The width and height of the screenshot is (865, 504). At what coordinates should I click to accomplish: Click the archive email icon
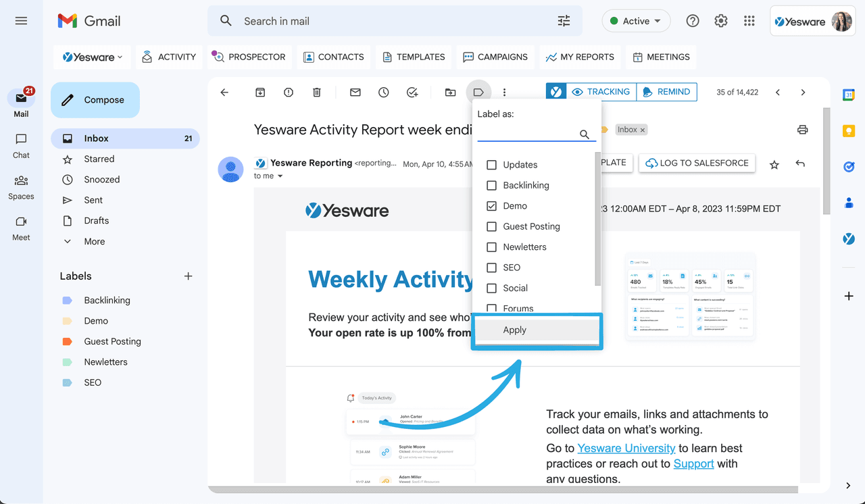pos(260,93)
